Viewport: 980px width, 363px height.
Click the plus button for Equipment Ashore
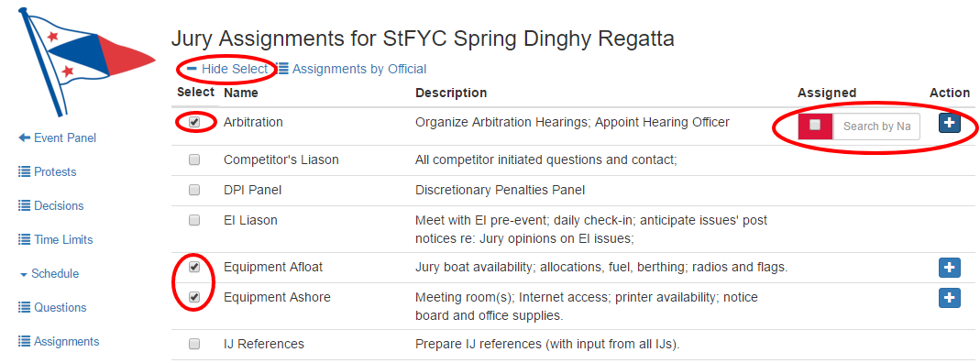click(950, 297)
